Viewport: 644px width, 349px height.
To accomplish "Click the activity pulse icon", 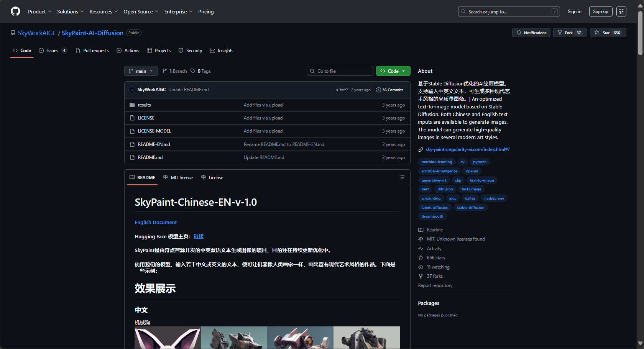I will tap(421, 249).
